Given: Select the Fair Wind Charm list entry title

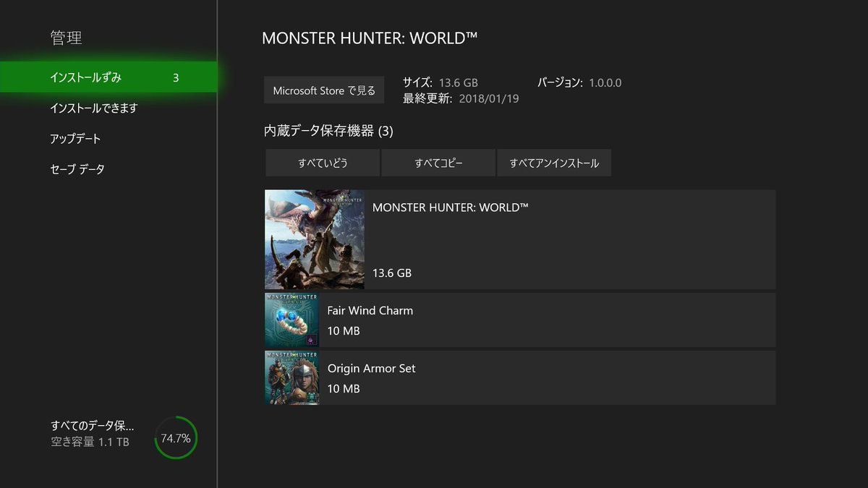Looking at the screenshot, I should [370, 310].
